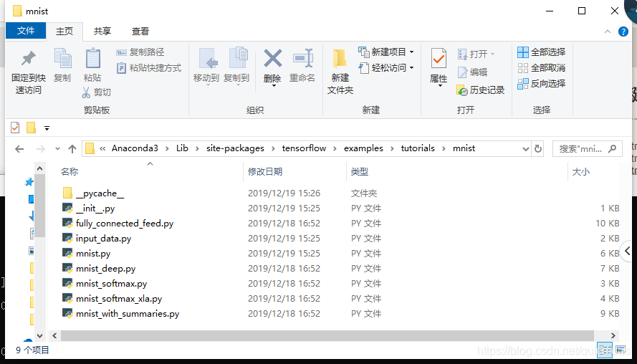Sort by Type (类型) column header
The image size is (637, 364).
tap(359, 172)
